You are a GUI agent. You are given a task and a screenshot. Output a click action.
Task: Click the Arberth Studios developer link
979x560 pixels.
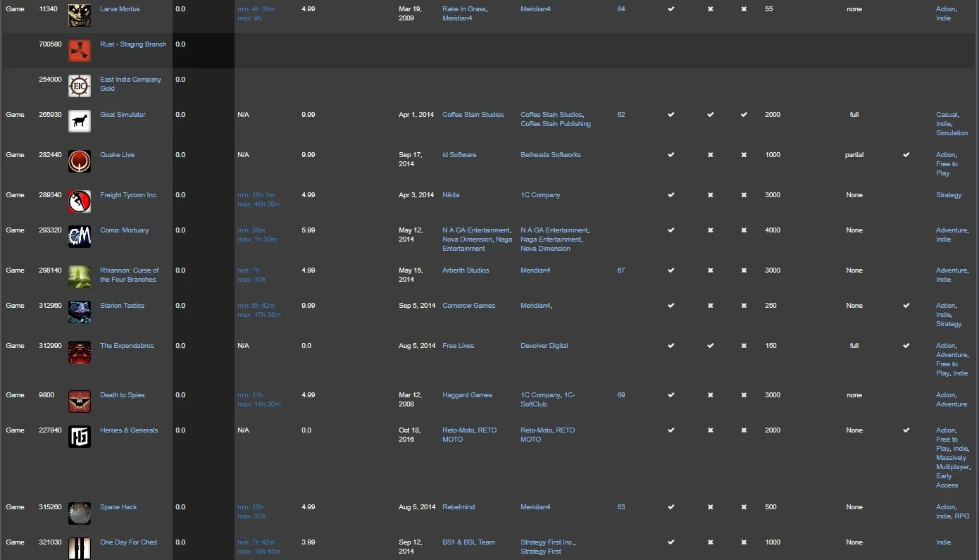[466, 270]
